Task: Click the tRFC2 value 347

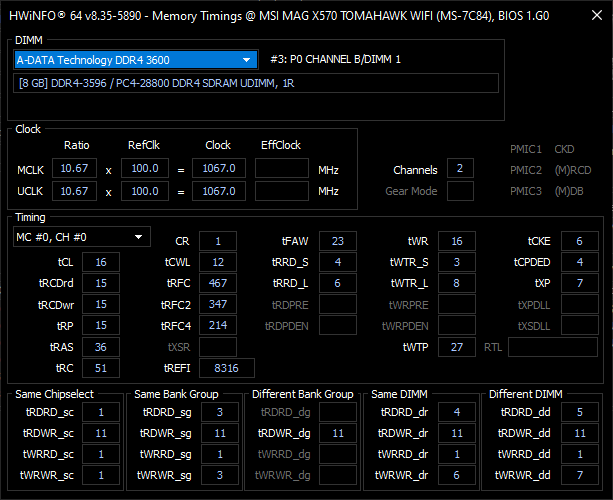Action: tap(218, 304)
